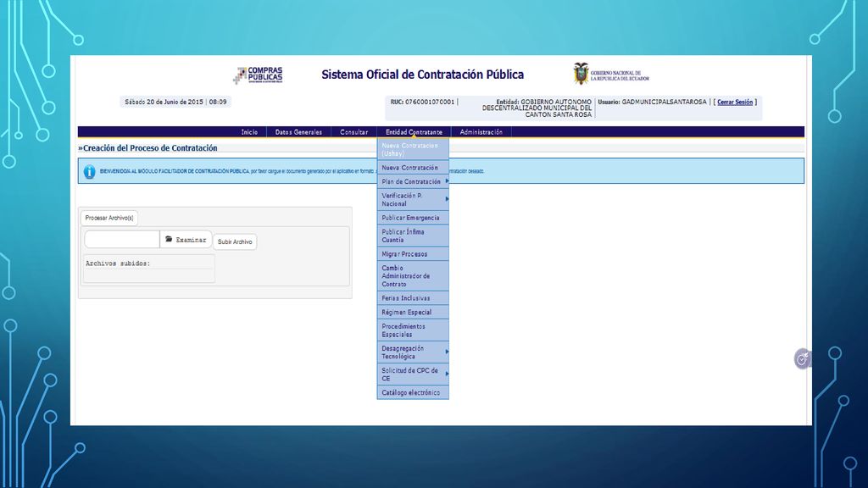
Task: Open the Datos Generales menu
Action: [298, 132]
